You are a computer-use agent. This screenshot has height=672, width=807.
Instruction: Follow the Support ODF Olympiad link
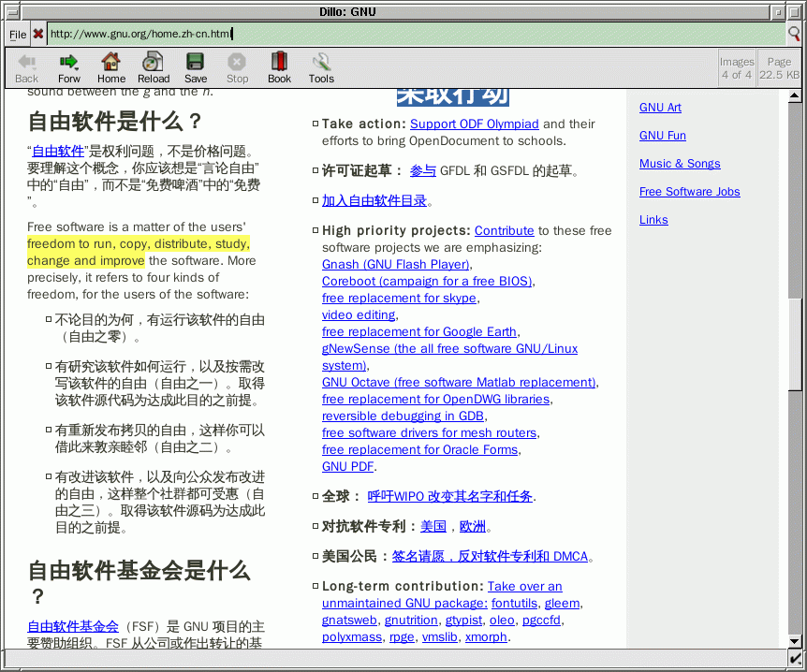pos(474,124)
